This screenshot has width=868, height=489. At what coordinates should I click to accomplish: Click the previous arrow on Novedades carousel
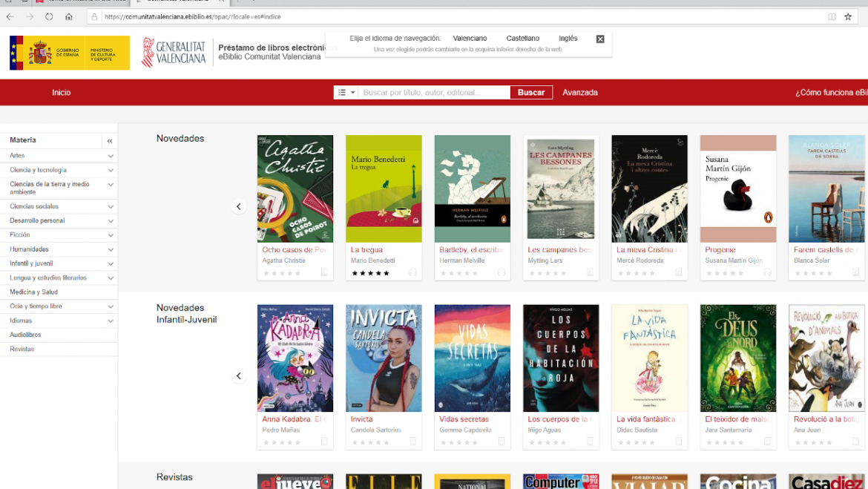coord(239,206)
